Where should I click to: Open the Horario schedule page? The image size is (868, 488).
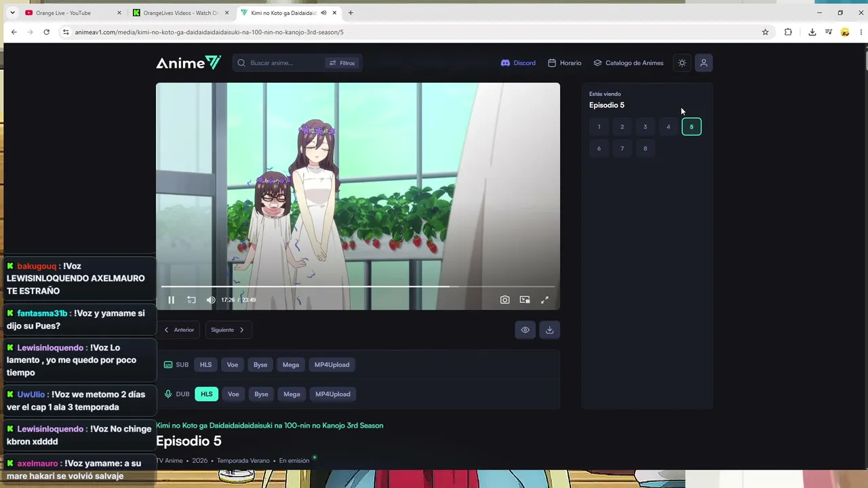pos(565,63)
